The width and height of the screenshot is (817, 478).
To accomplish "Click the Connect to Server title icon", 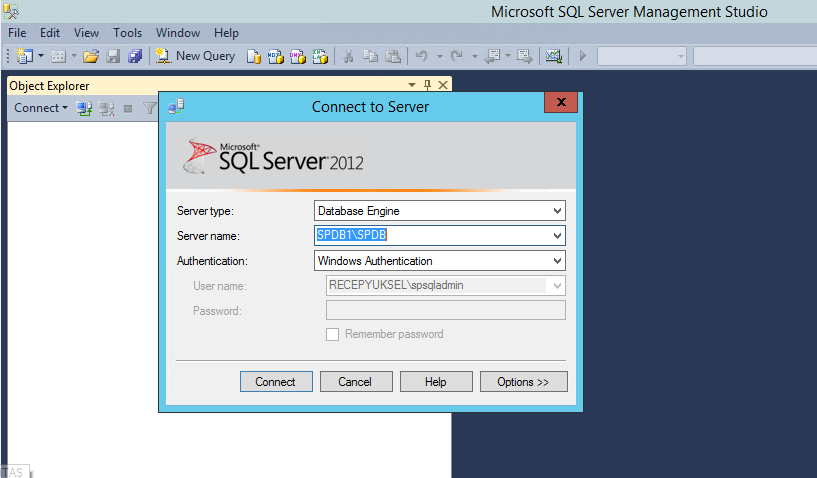I will point(176,106).
